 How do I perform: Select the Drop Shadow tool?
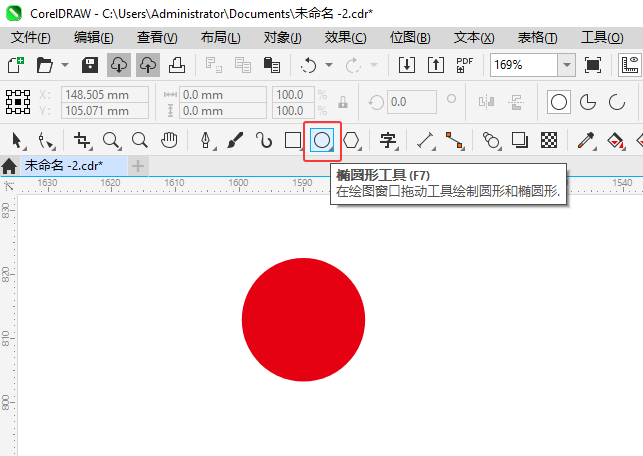click(520, 140)
